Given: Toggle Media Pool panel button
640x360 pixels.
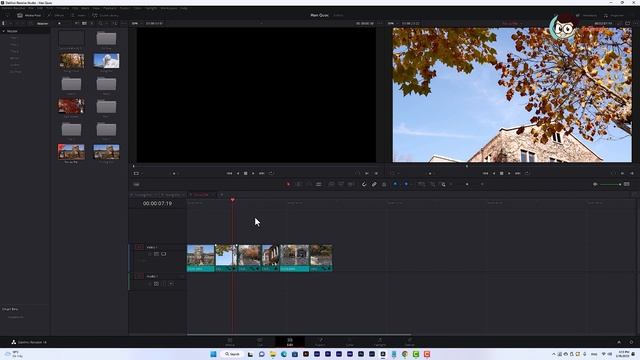Looking at the screenshot, I should point(29,15).
